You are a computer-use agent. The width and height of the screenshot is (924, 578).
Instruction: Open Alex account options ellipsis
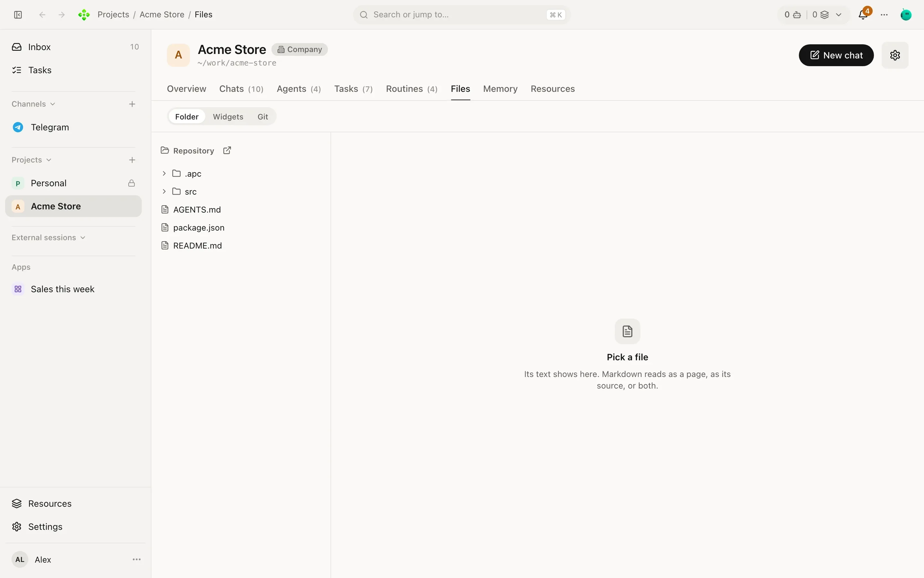tap(137, 559)
